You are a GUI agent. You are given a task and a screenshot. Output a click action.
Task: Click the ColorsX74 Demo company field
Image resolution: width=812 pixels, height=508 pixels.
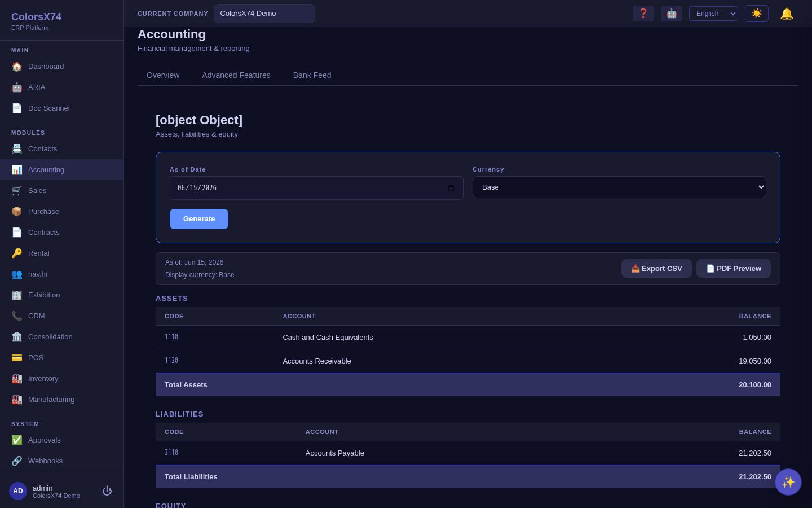click(x=264, y=14)
